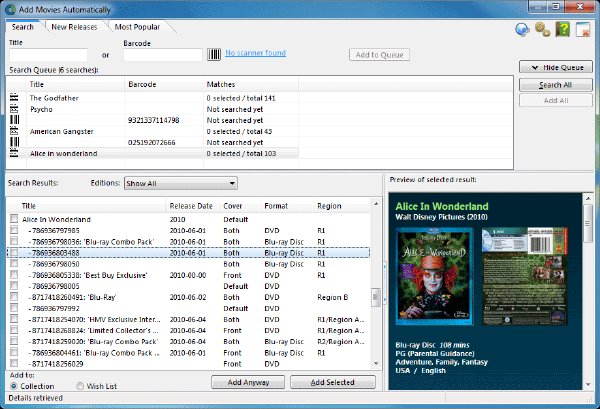Check the Best Buy Exclusive edition box
Viewport: 600px width, 409px height.
[x=14, y=274]
